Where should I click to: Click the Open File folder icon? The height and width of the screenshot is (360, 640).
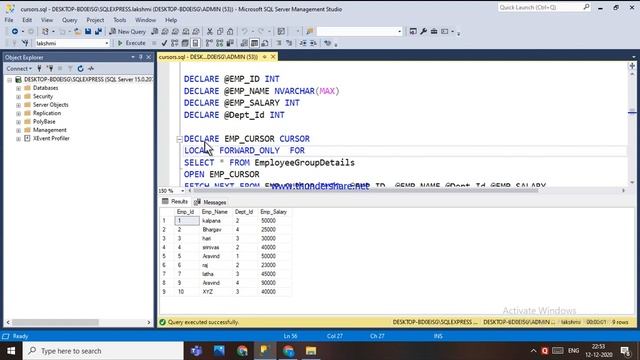[x=77, y=31]
